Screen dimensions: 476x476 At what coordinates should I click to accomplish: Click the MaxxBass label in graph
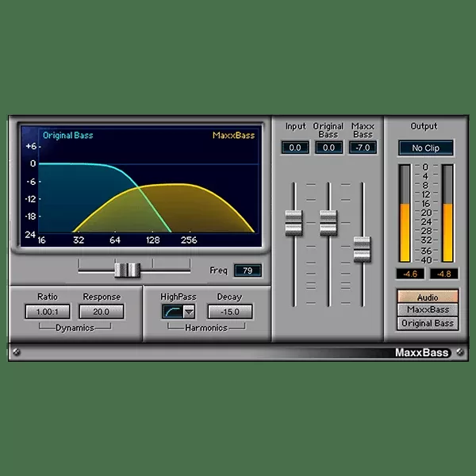click(234, 136)
